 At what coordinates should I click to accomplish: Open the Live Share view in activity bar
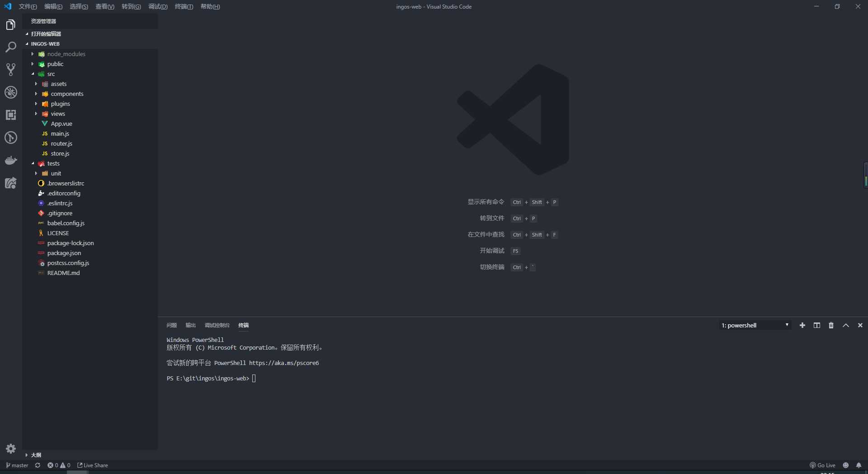pyautogui.click(x=11, y=183)
